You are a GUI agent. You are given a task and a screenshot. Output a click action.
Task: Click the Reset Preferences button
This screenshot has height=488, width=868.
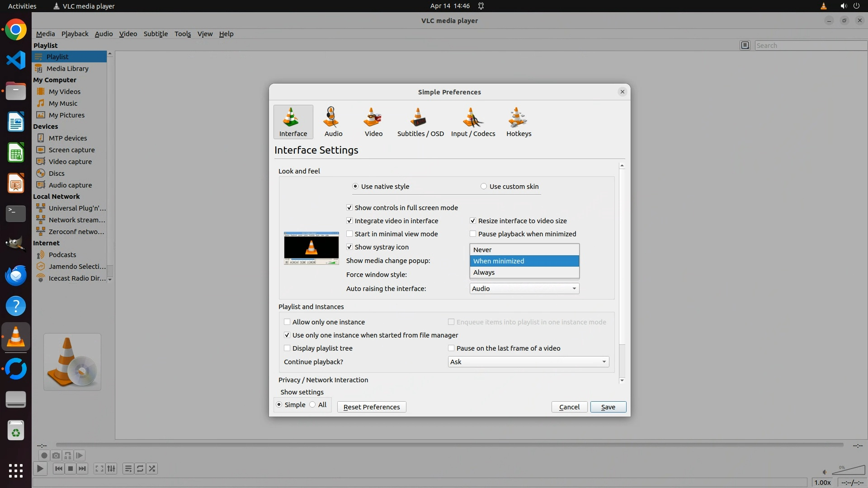point(371,407)
